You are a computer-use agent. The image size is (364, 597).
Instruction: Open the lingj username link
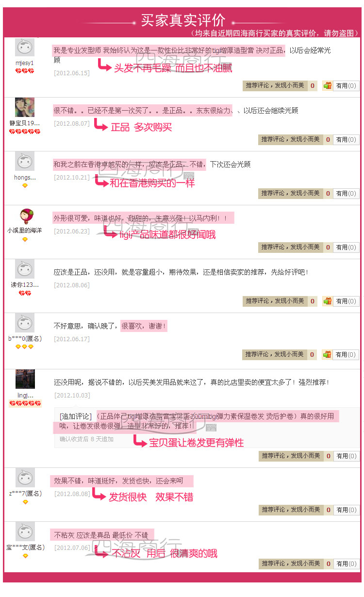(x=25, y=395)
